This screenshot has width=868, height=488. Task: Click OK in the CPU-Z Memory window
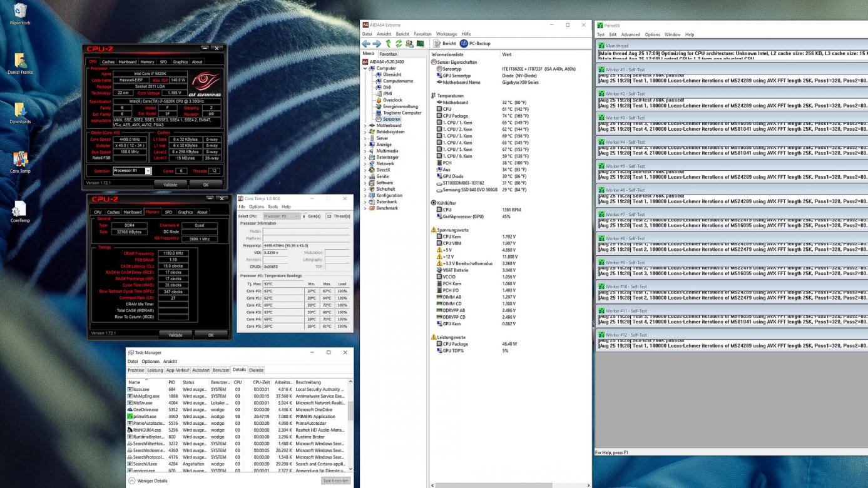coord(211,335)
